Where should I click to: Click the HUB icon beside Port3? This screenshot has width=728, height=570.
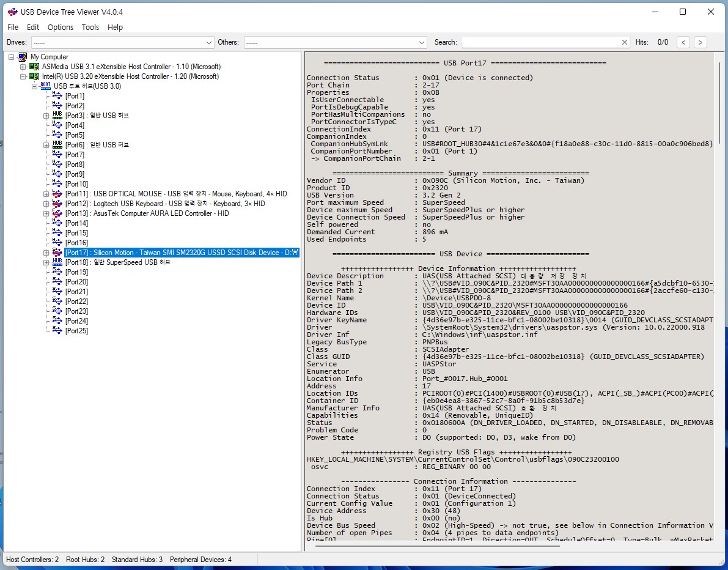(57, 115)
